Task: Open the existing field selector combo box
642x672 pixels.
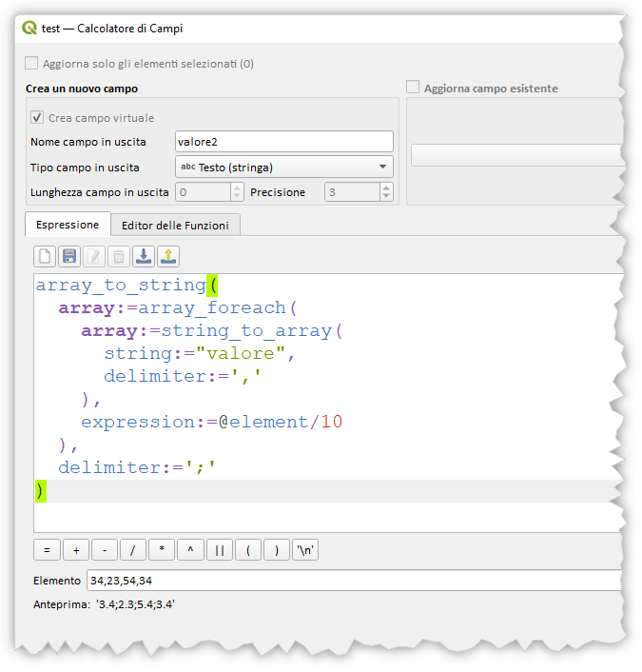Action: (x=518, y=155)
